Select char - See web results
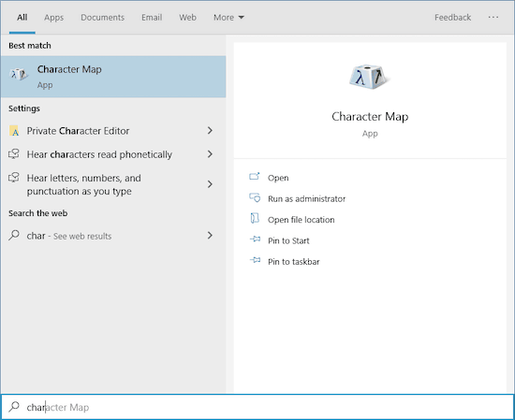Image resolution: width=515 pixels, height=420 pixels. click(x=113, y=236)
